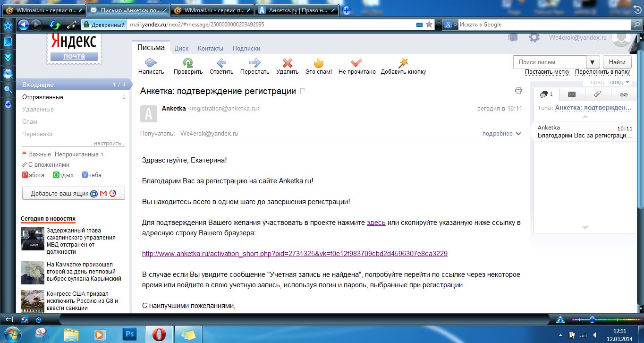Click the Не прочитано checkmark icon
Image resolution: width=644 pixels, height=343 pixels.
click(x=356, y=62)
